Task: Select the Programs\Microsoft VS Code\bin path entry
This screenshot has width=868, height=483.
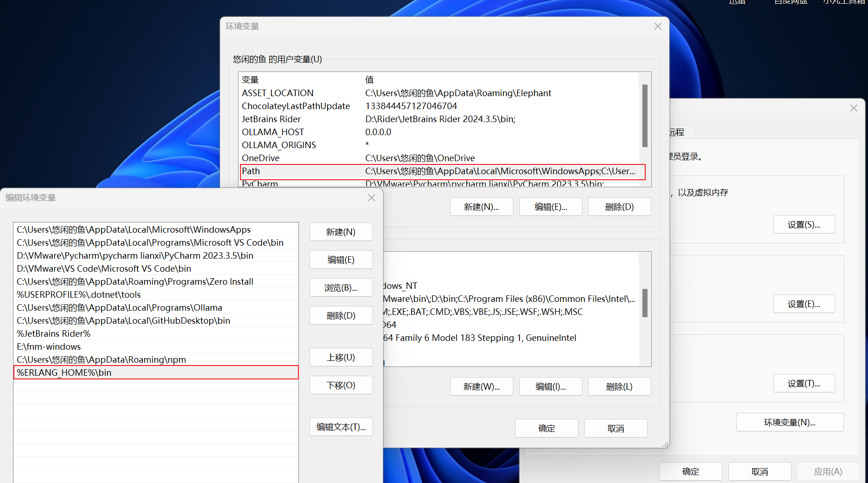Action: pyautogui.click(x=156, y=242)
